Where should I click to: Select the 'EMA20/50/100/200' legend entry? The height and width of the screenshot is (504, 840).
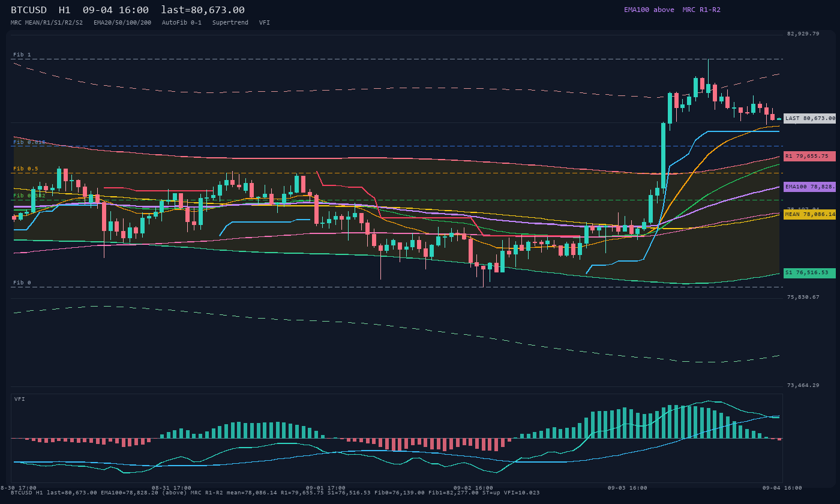point(122,23)
